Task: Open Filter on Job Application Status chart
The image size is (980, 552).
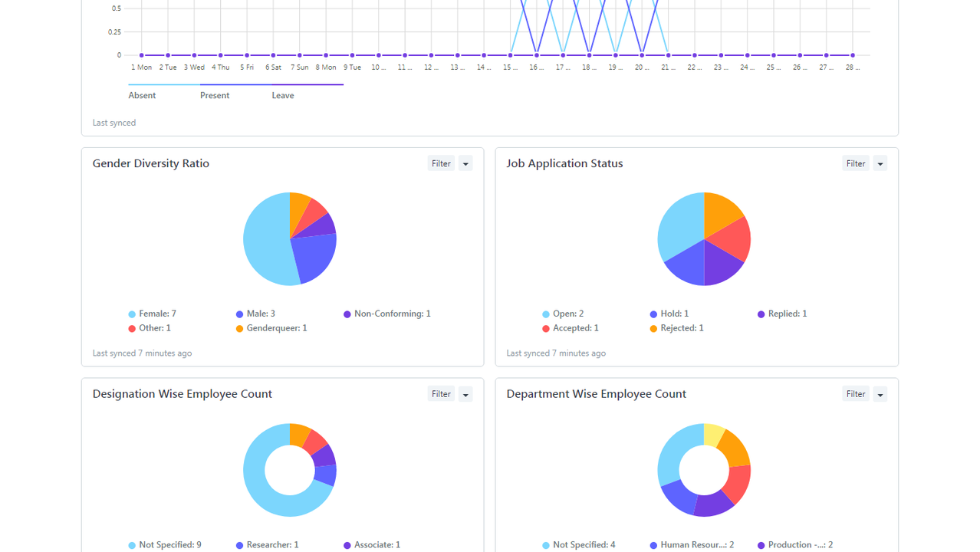Action: pos(856,163)
